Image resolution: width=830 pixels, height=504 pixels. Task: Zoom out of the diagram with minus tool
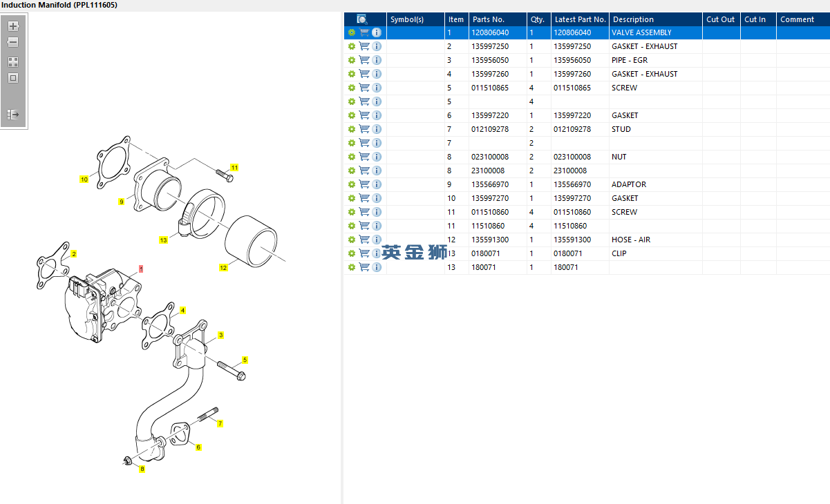(13, 43)
